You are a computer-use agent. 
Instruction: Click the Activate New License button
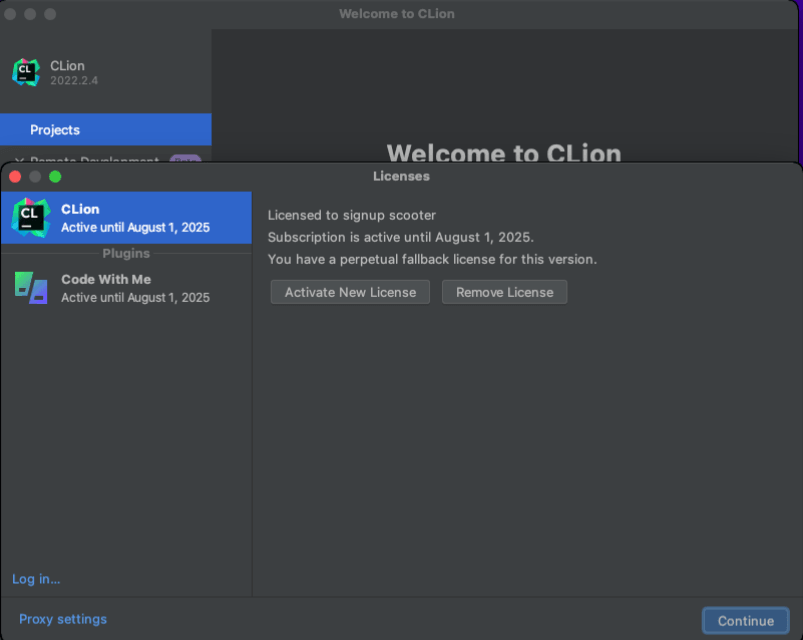click(350, 292)
